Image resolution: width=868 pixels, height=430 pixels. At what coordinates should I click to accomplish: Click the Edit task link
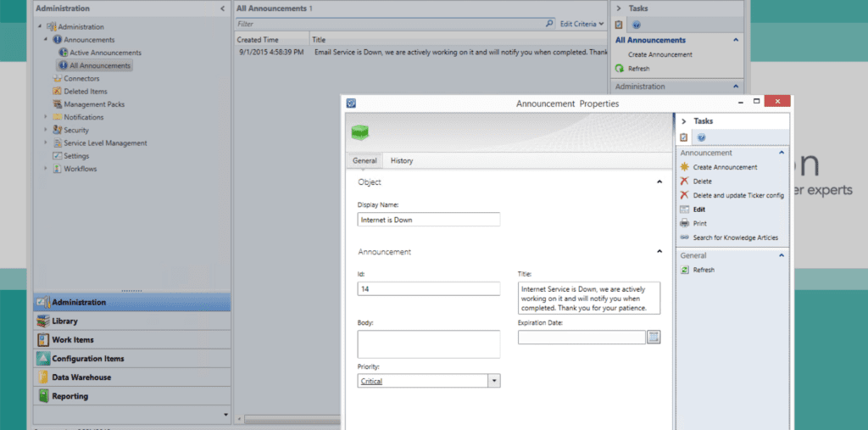click(x=698, y=209)
